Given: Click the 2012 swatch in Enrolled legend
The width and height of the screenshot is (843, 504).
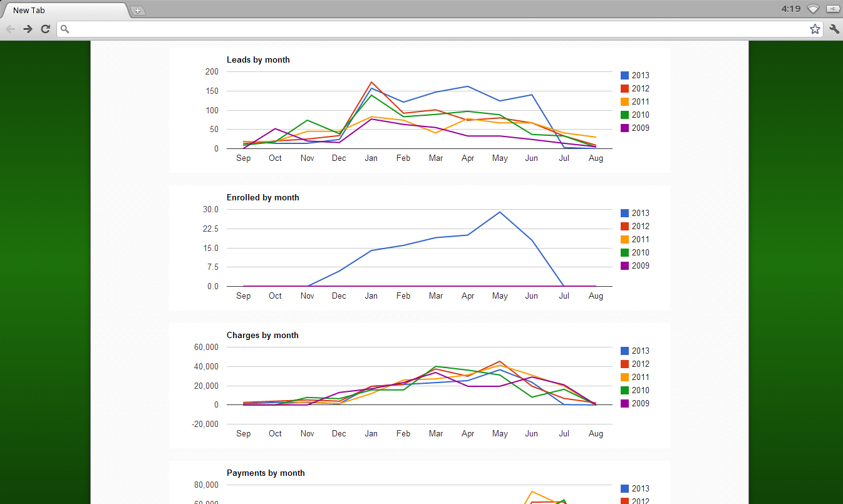Looking at the screenshot, I should [x=624, y=226].
